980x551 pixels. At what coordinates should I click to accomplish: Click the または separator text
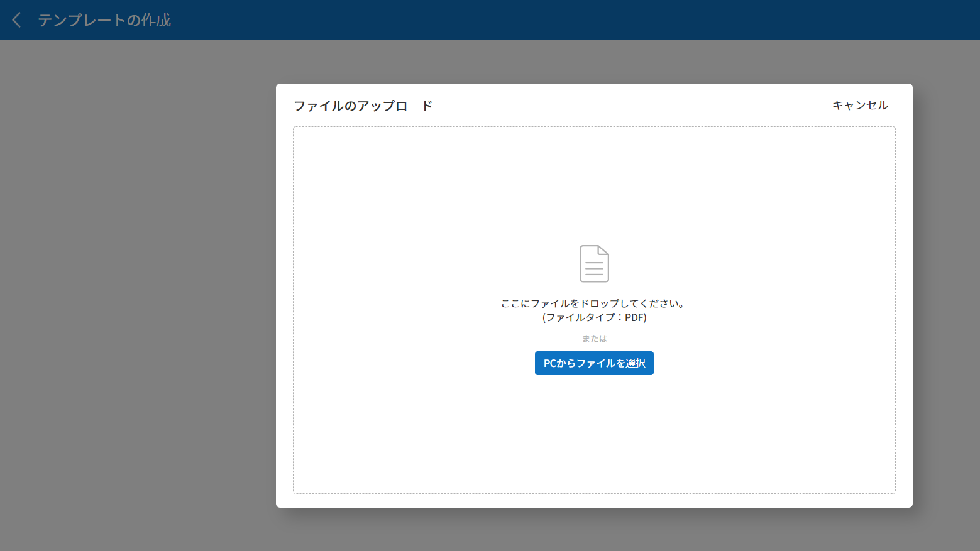coord(594,339)
